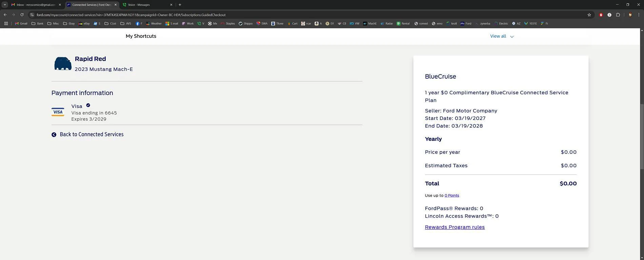Open the Chrome apps grid shortcut

click(x=6, y=24)
